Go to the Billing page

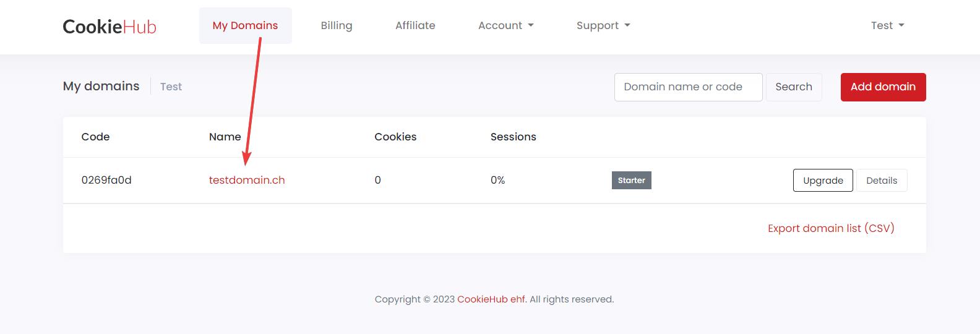point(337,25)
